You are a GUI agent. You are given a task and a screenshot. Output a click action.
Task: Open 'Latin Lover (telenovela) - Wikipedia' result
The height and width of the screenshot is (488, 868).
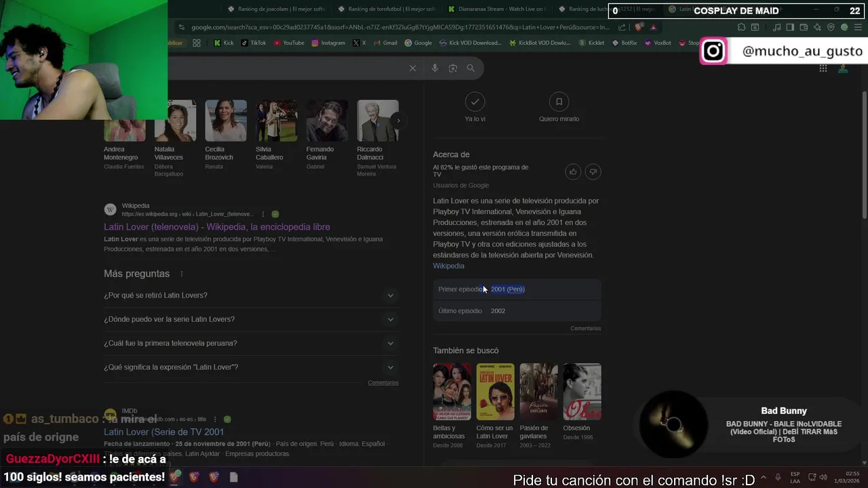(217, 227)
